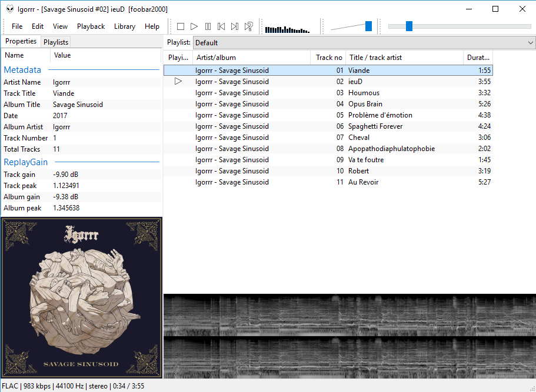Click the playback seek bar
Screen dimensions: 536x392
460,26
